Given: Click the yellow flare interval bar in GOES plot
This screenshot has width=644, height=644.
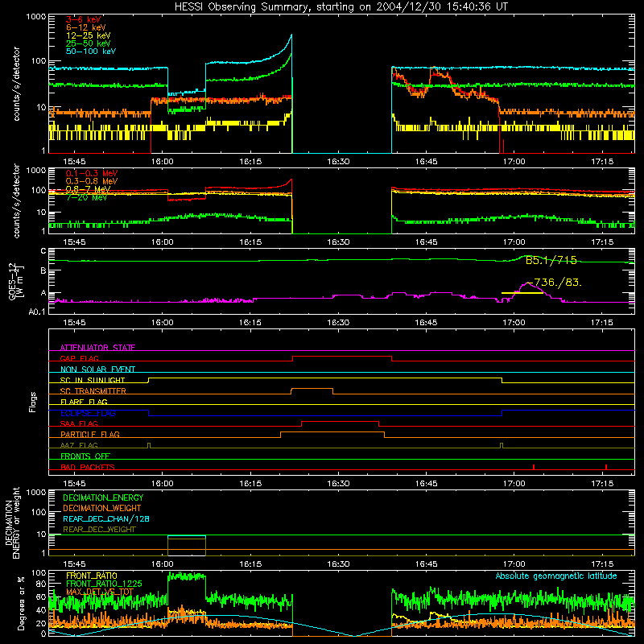Looking at the screenshot, I should (522, 293).
